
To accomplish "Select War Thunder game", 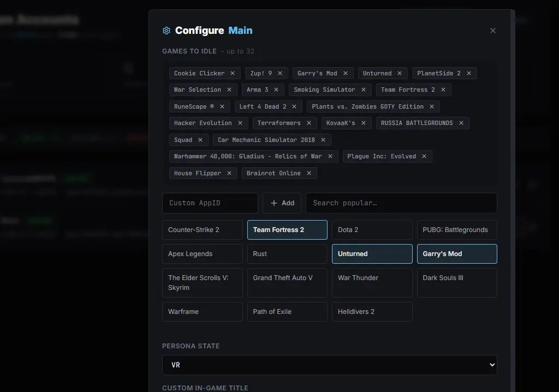I will [x=372, y=283].
